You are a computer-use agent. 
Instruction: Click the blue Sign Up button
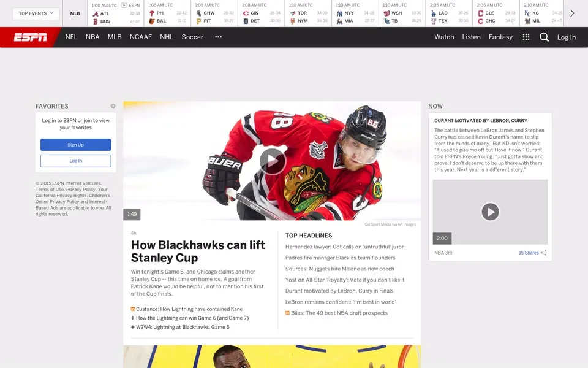(x=76, y=145)
